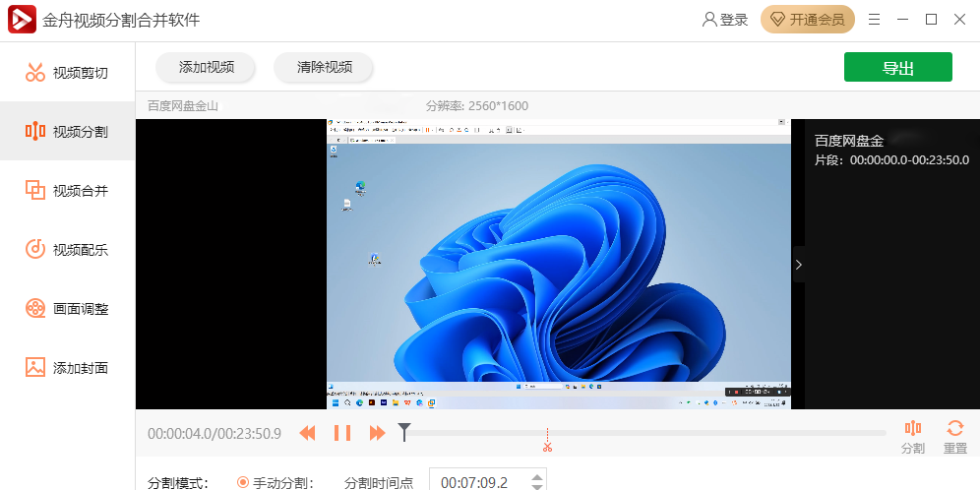Minimize the application window
The height and width of the screenshot is (490, 980).
[x=902, y=20]
